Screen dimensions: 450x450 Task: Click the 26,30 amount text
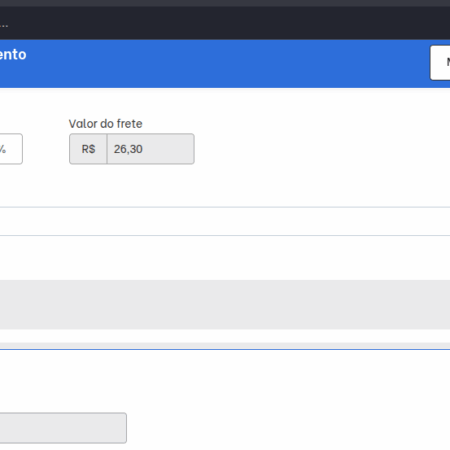click(128, 149)
